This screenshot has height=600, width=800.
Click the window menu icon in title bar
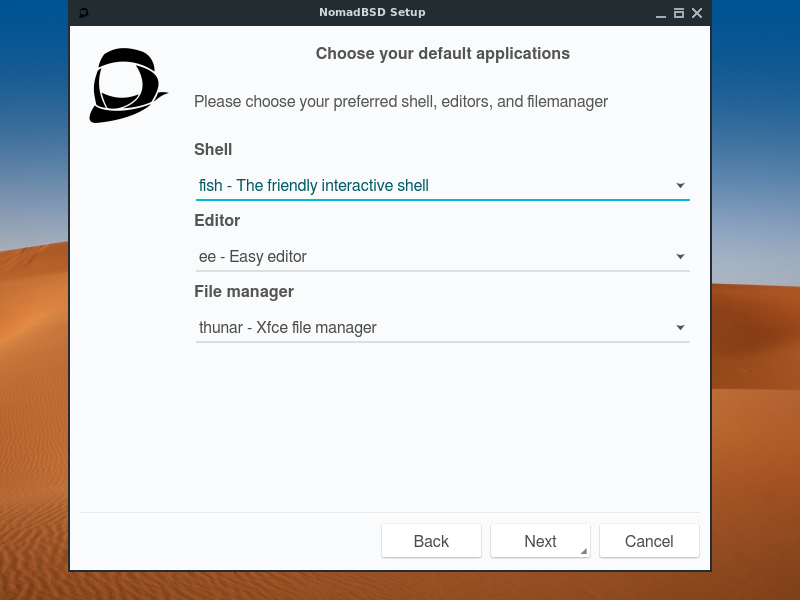pos(84,13)
